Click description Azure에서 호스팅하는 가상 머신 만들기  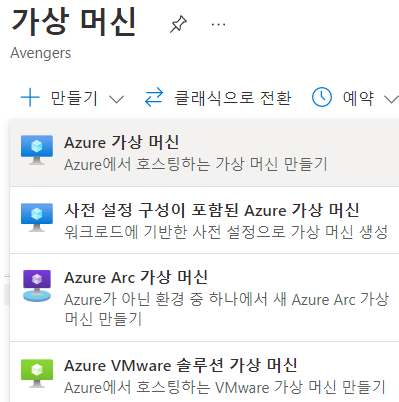click(196, 164)
